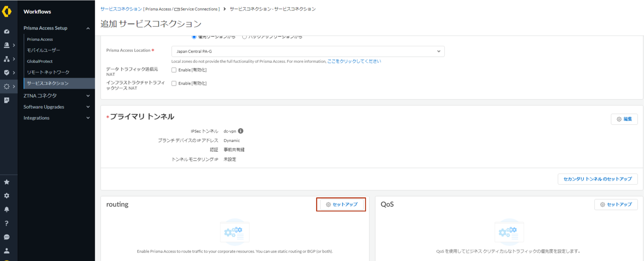The image size is (644, 261).
Task: Click the gear icon on QoS setup button
Action: coord(603,204)
